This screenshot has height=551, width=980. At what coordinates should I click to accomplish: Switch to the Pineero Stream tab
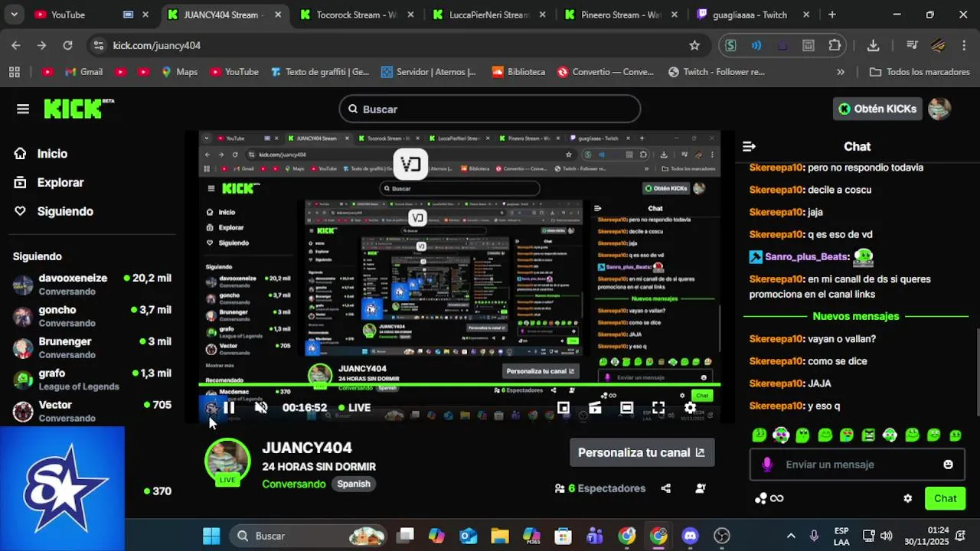(x=622, y=15)
